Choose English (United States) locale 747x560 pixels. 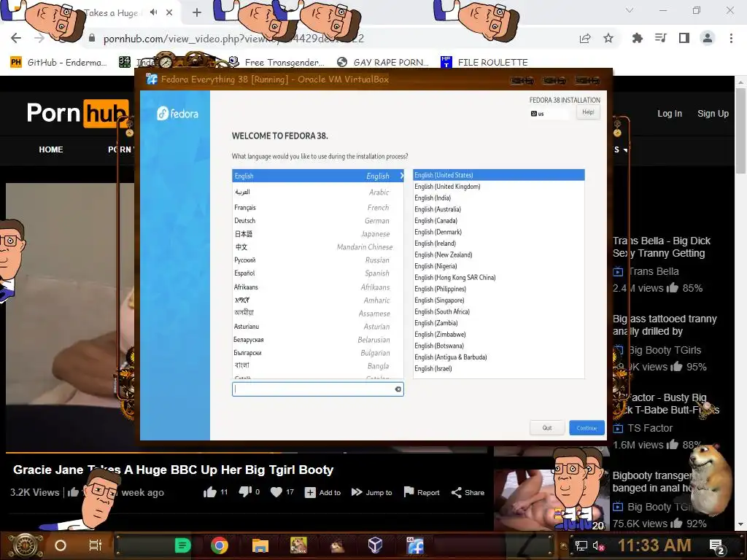pos(499,175)
